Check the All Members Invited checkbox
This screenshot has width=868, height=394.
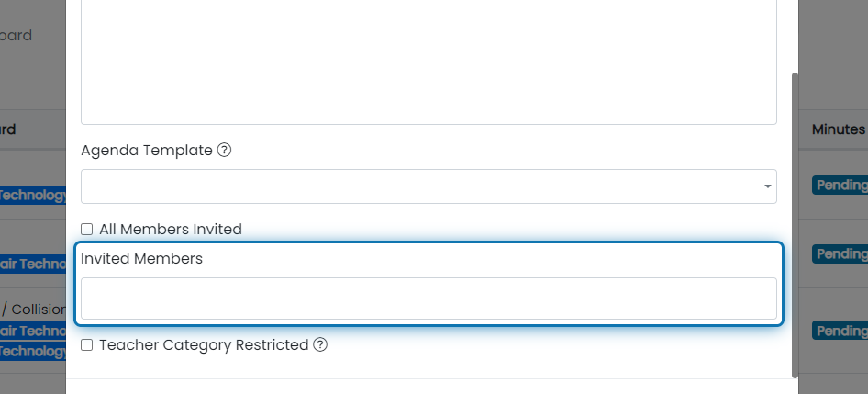(87, 230)
